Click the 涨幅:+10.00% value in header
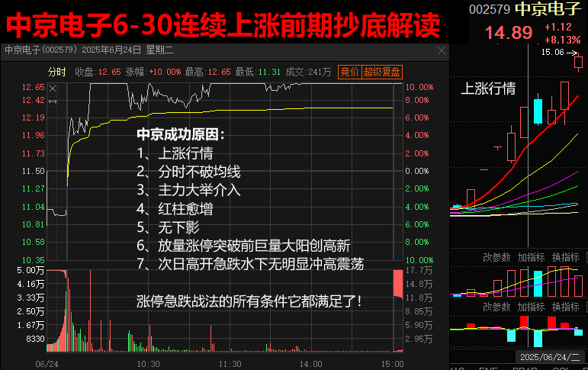 (x=153, y=72)
